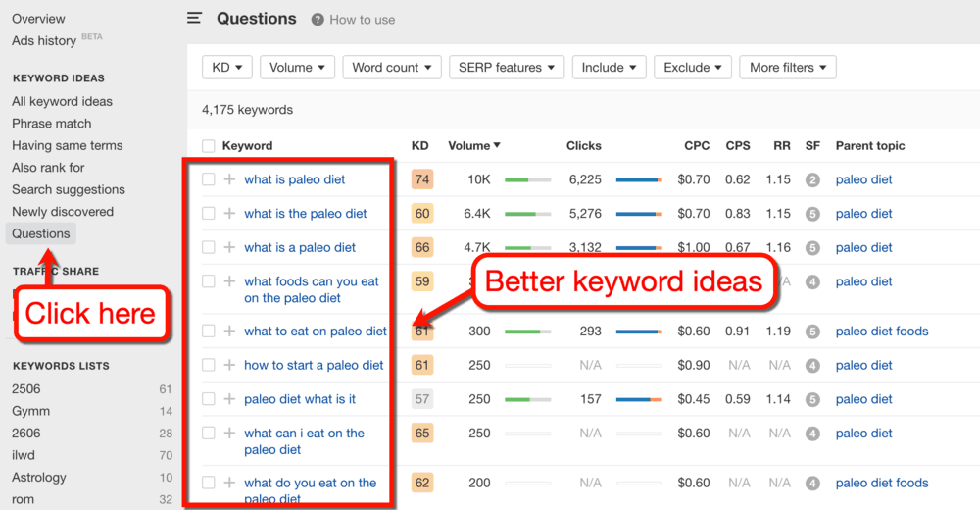The image size is (980, 510).
Task: Open SERP features badge for 'what foods can you eat'
Action: point(812,281)
